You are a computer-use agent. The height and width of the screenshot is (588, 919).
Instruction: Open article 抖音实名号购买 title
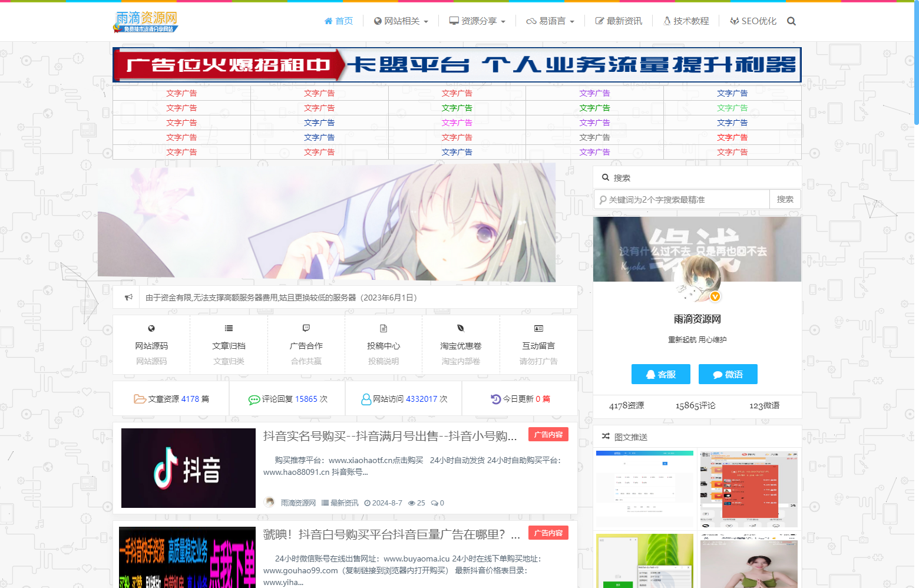390,436
